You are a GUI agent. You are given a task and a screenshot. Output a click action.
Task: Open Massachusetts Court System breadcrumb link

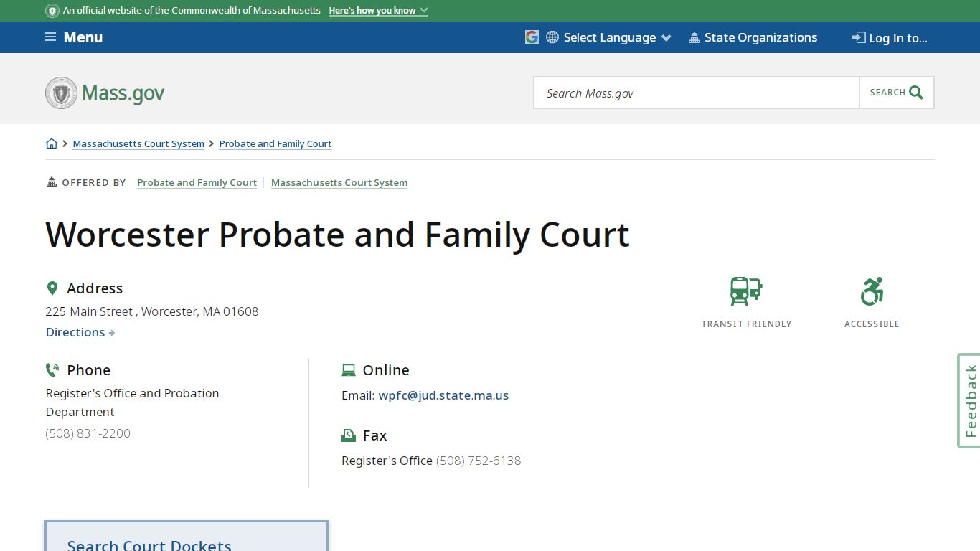pos(138,143)
